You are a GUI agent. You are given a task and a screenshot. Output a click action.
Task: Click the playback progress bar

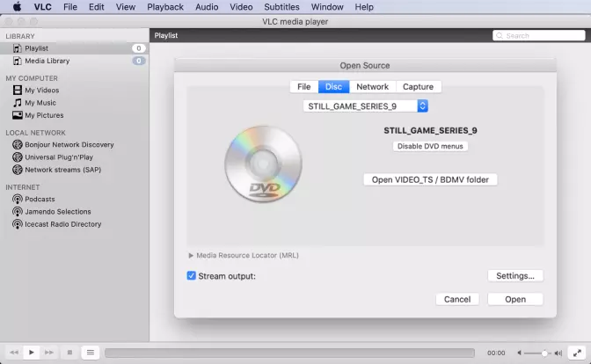(289, 353)
